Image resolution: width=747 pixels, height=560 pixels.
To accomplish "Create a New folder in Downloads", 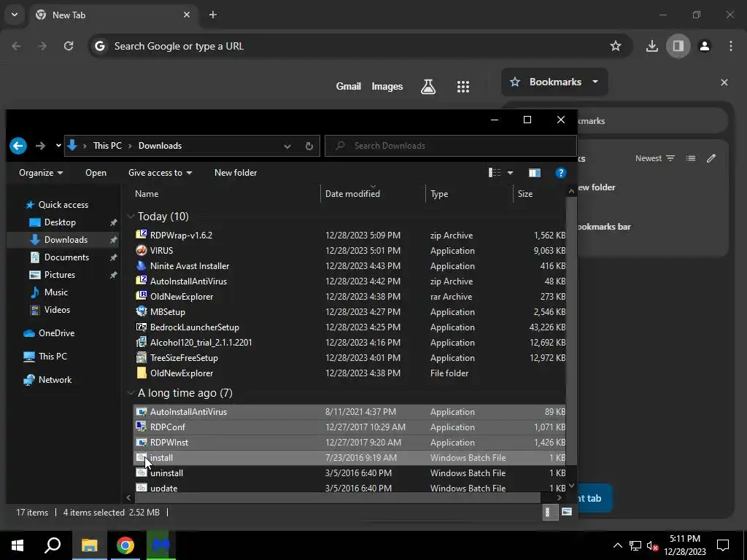I will click(x=236, y=173).
